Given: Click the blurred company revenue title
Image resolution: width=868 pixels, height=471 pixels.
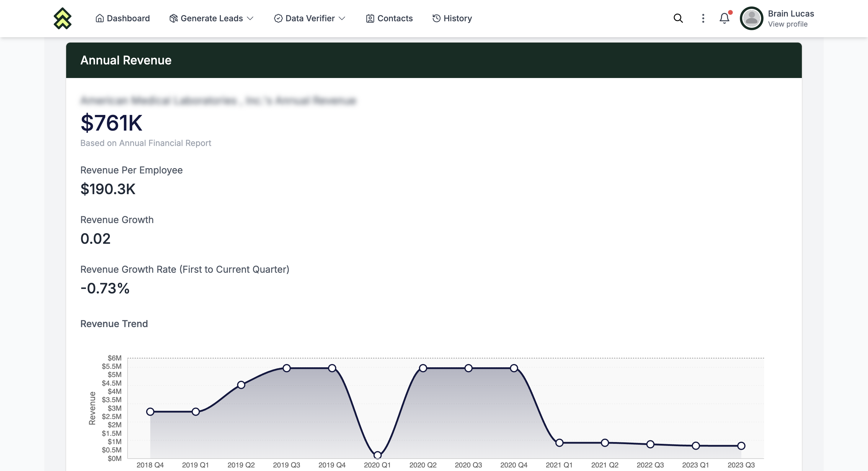Looking at the screenshot, I should coord(218,100).
